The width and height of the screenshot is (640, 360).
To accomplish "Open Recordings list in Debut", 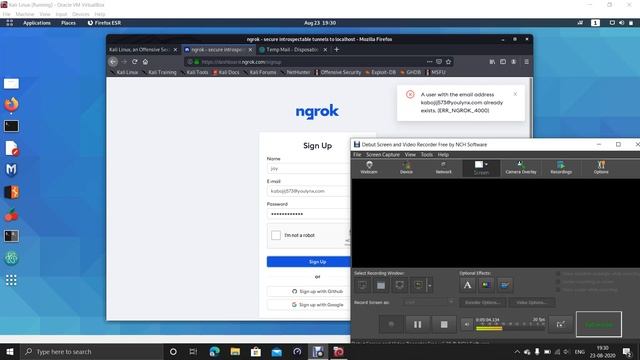I will click(561, 168).
